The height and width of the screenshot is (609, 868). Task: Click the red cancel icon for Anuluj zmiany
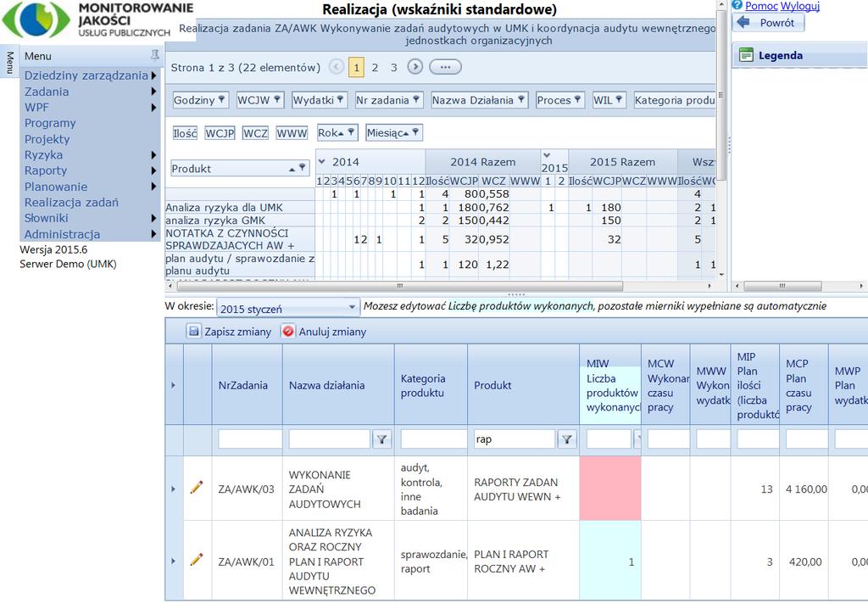coord(288,332)
